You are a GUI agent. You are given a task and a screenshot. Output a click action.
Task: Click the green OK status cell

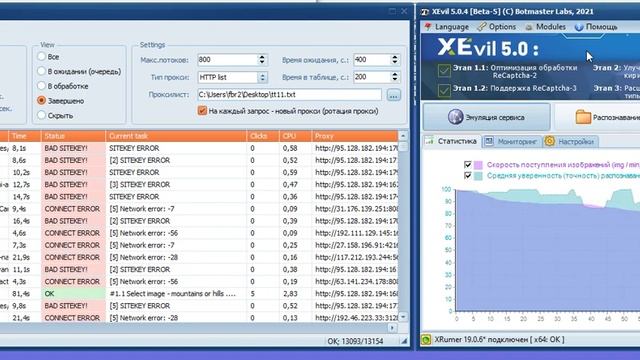[73, 293]
